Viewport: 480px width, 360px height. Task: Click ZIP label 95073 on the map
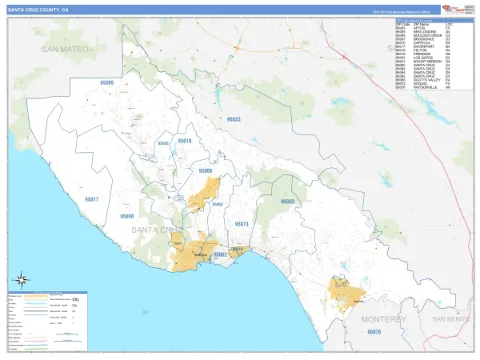(242, 224)
